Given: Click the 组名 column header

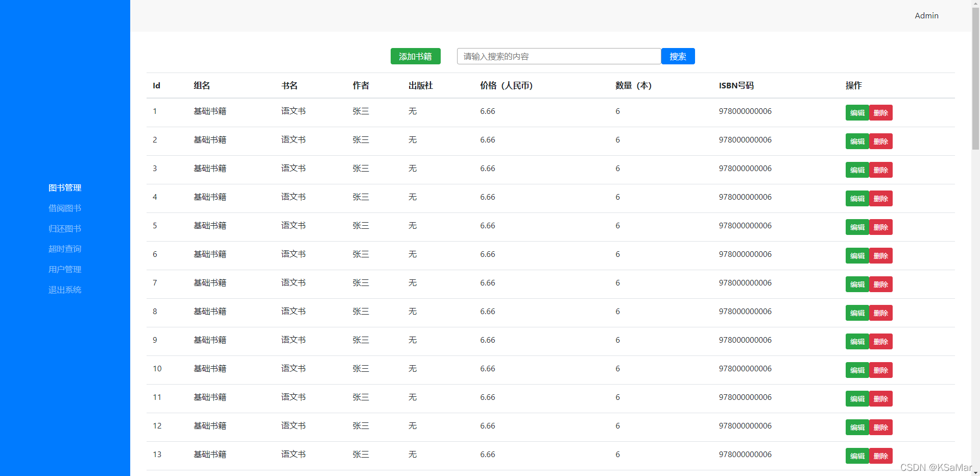Looking at the screenshot, I should 202,85.
